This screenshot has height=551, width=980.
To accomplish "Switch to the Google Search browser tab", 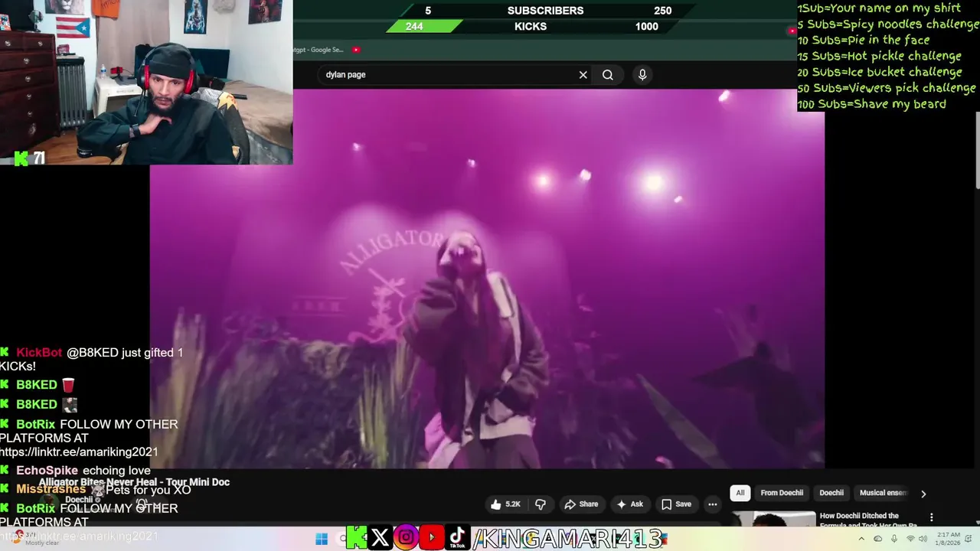I will click(318, 50).
